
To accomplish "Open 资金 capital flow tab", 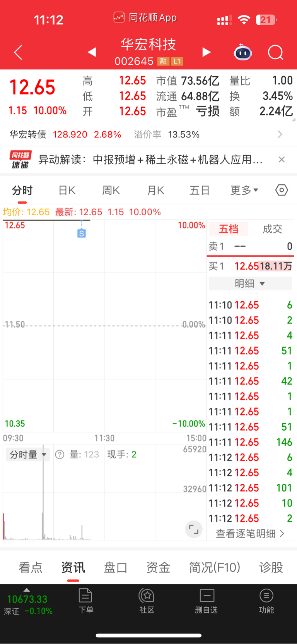I will click(x=158, y=567).
